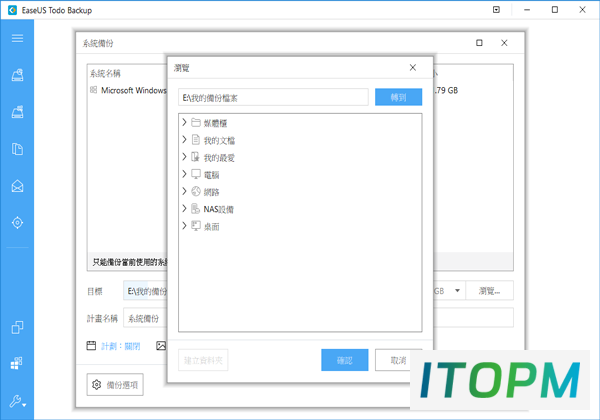Open the title bar dropdown menu icon
600x420 pixels.
[x=496, y=10]
